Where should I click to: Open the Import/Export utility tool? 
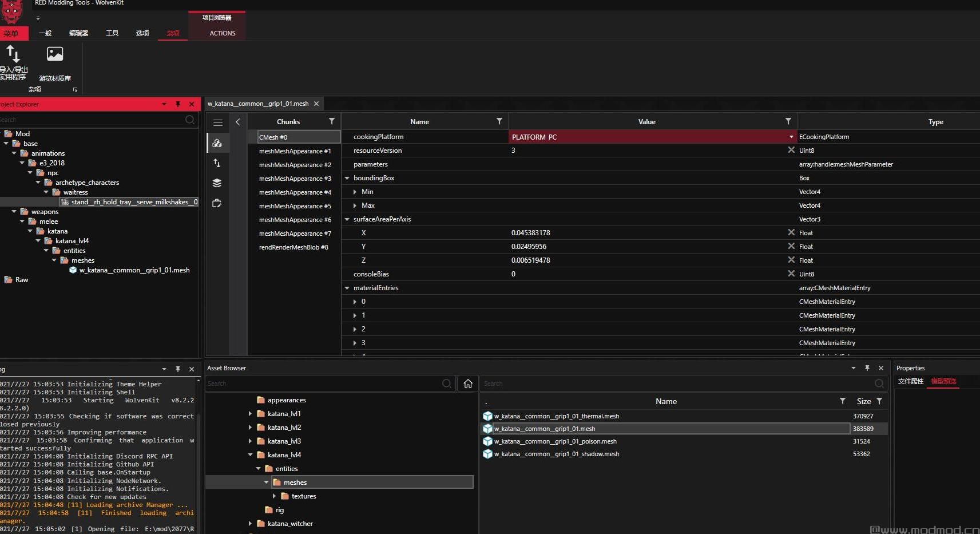click(13, 63)
